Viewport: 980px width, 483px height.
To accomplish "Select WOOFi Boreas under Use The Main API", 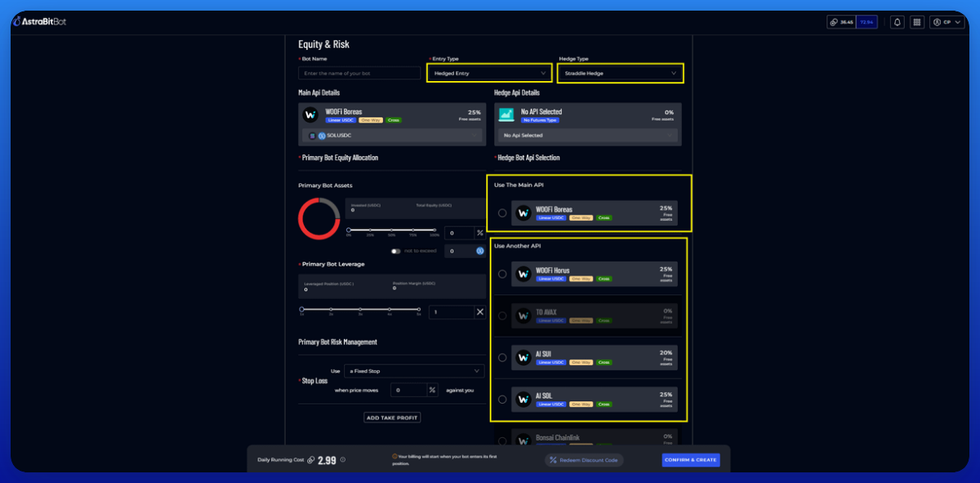I will [x=502, y=213].
